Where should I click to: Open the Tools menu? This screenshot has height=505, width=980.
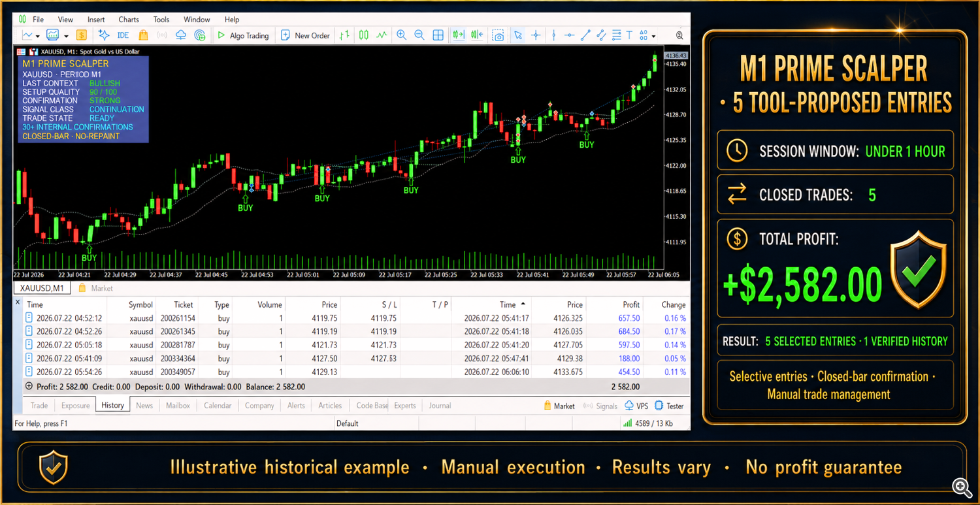click(x=161, y=20)
